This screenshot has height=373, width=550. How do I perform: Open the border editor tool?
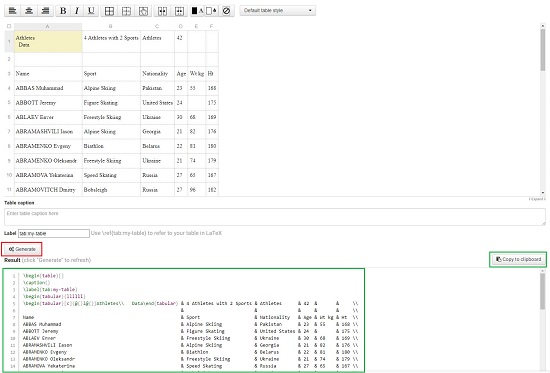click(x=143, y=11)
